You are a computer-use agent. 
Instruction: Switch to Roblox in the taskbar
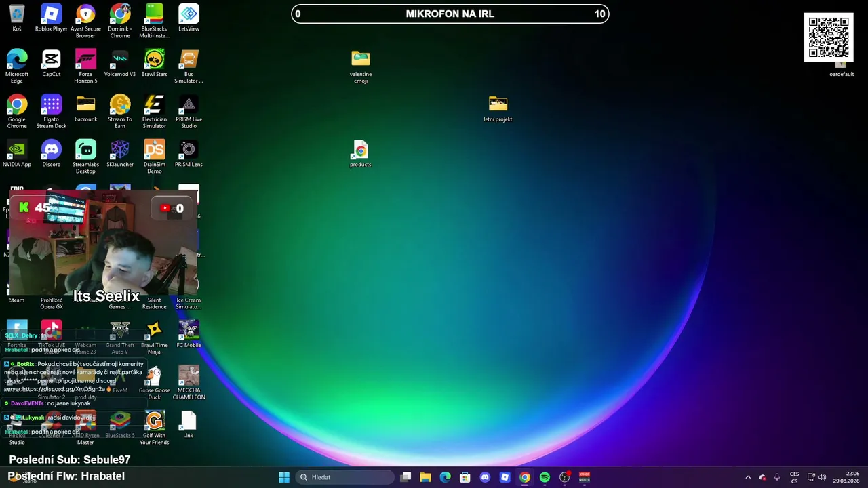coord(505,477)
